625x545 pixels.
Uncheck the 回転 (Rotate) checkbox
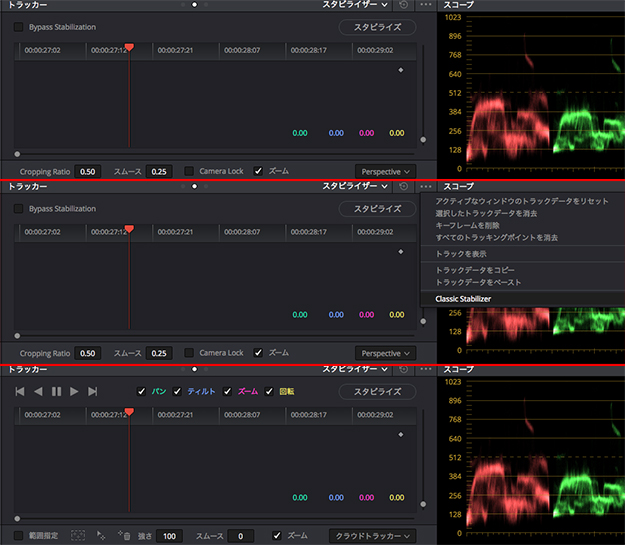(270, 391)
